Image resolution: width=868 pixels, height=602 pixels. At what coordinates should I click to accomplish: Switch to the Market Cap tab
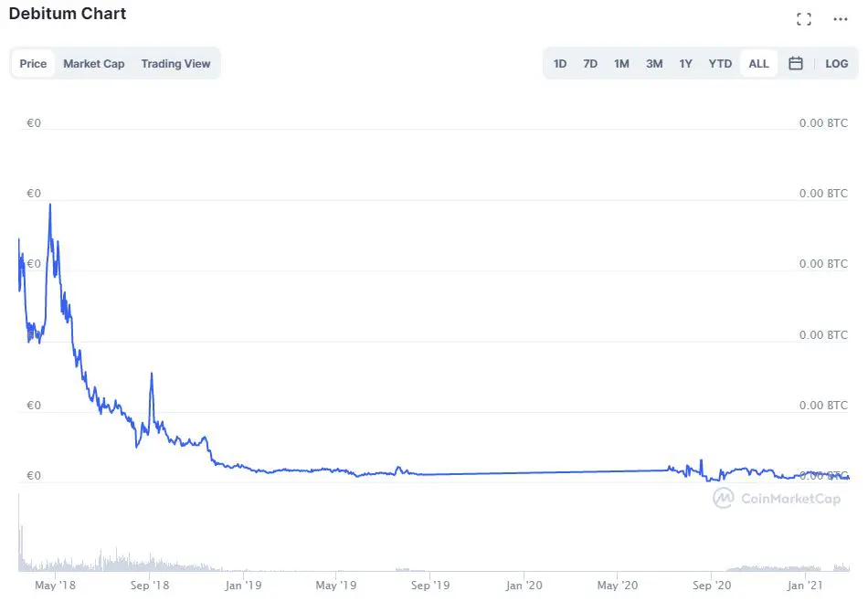coord(93,63)
